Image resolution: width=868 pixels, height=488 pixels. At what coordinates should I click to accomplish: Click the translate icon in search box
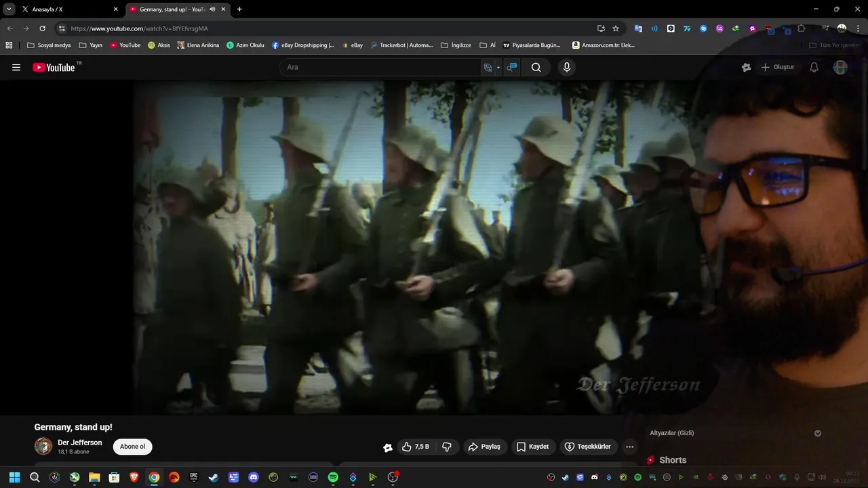[488, 67]
